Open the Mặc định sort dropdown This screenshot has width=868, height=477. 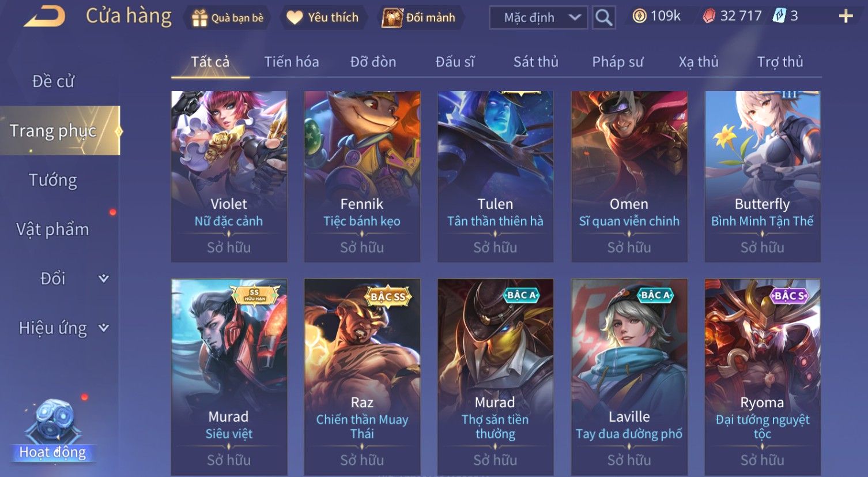click(x=538, y=18)
